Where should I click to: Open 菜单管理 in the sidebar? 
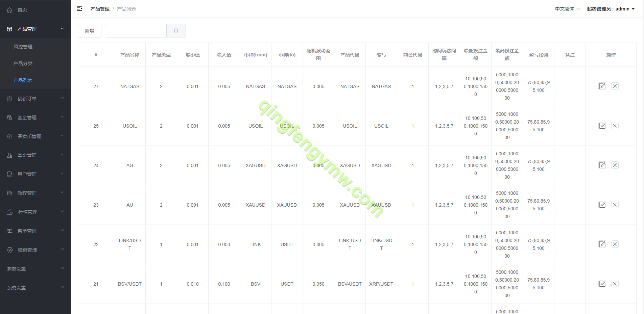tap(35, 231)
